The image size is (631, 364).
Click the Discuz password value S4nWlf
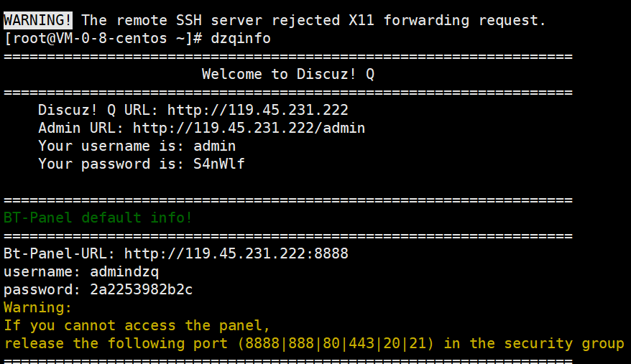[x=218, y=164]
